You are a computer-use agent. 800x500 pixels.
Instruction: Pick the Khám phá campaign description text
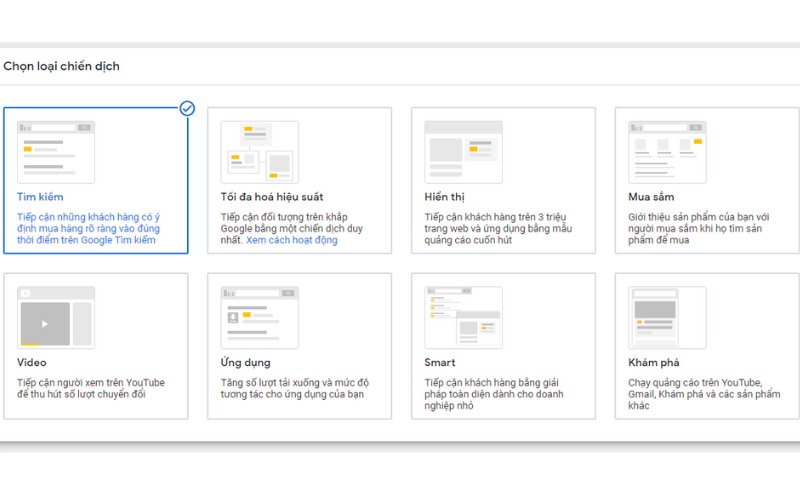point(695,395)
